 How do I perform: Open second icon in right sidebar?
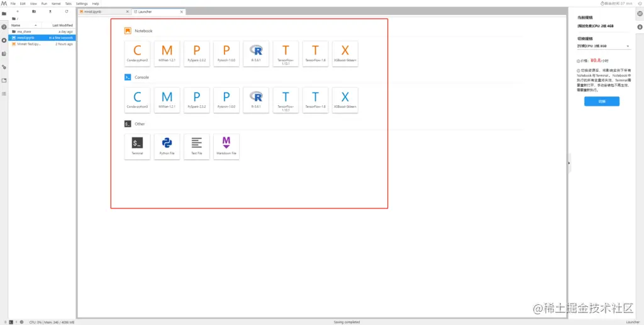640,27
